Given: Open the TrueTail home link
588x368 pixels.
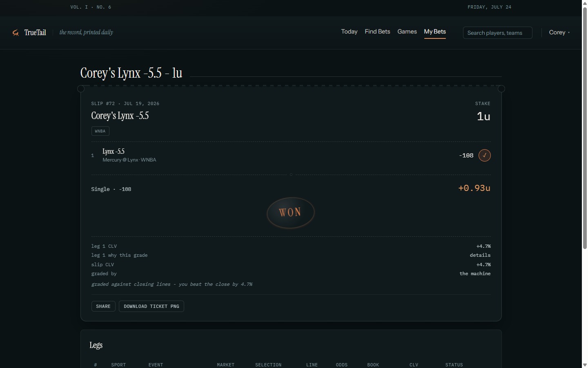Looking at the screenshot, I should 29,33.
